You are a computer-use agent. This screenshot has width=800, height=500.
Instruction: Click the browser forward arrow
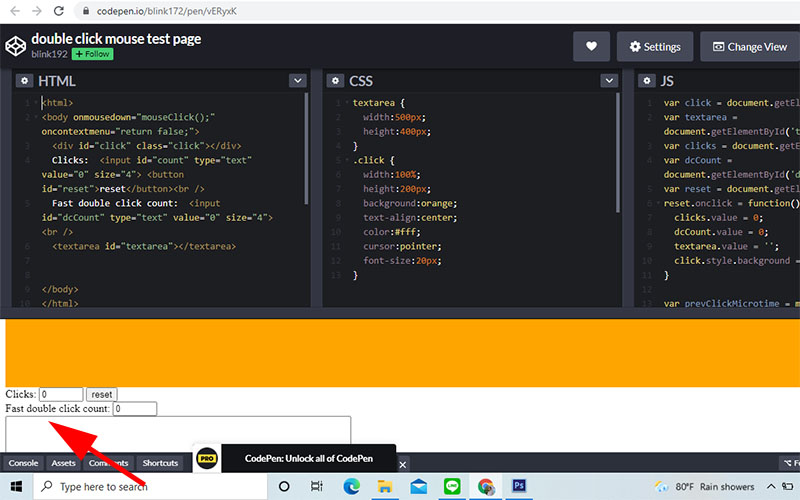(37, 11)
